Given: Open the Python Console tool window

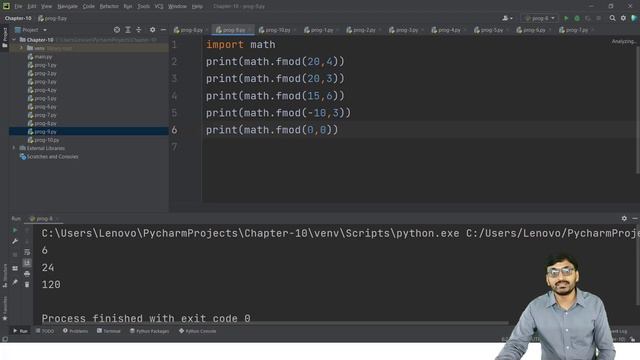Looking at the screenshot, I should pos(198,331).
